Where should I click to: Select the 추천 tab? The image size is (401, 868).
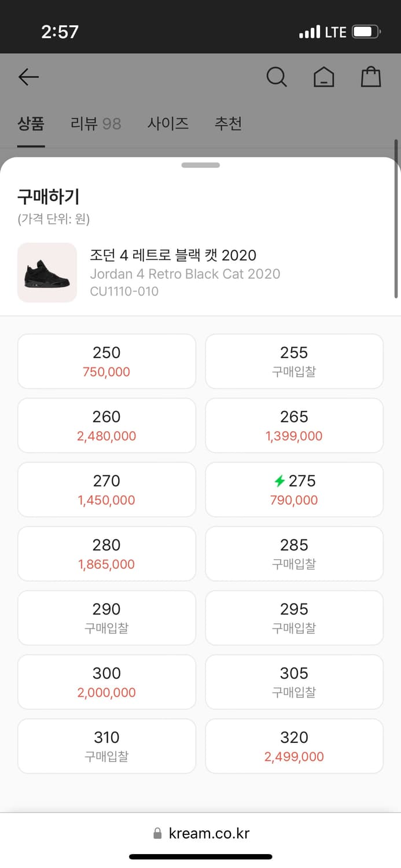pyautogui.click(x=228, y=124)
